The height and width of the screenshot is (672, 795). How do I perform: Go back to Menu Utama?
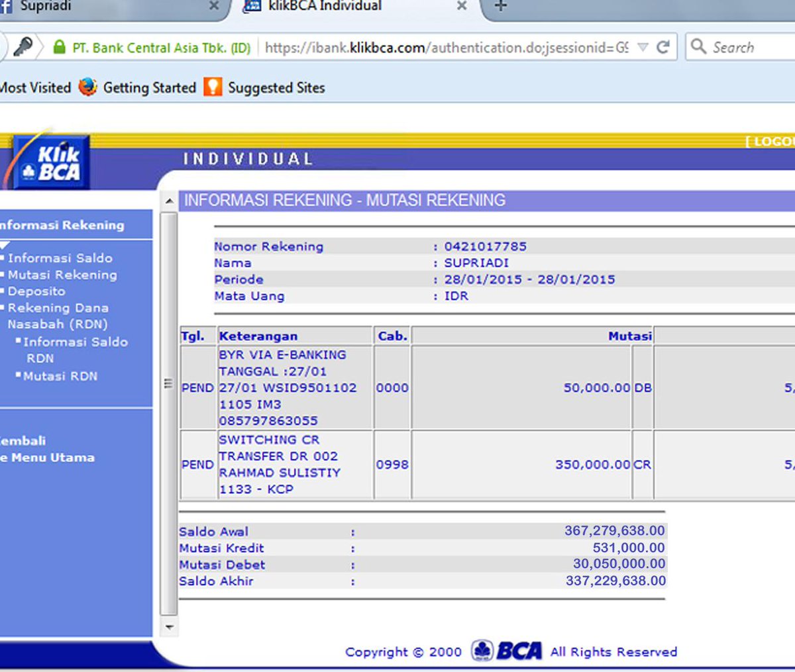47,449
